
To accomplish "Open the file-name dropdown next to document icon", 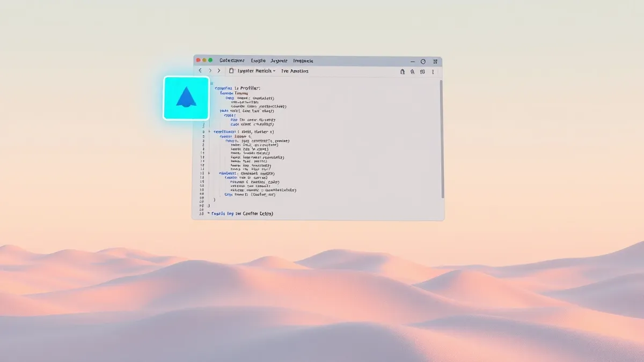I will [257, 71].
